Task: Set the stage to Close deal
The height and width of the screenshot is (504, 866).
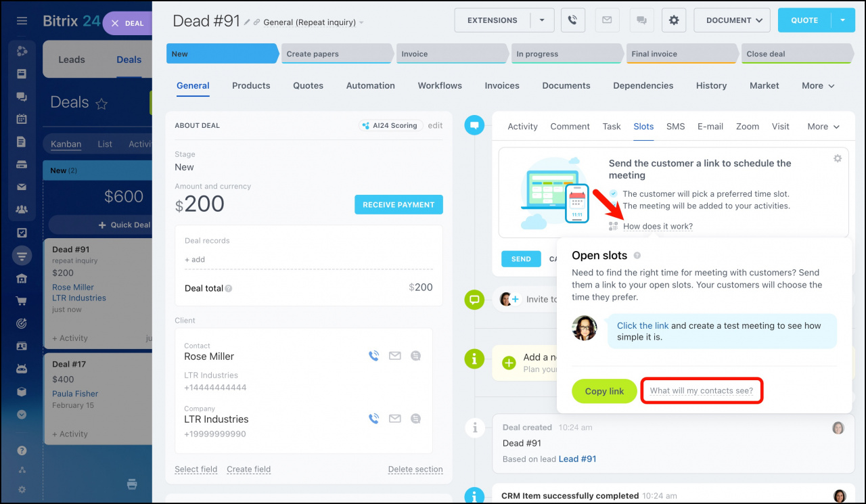Action: pyautogui.click(x=798, y=54)
